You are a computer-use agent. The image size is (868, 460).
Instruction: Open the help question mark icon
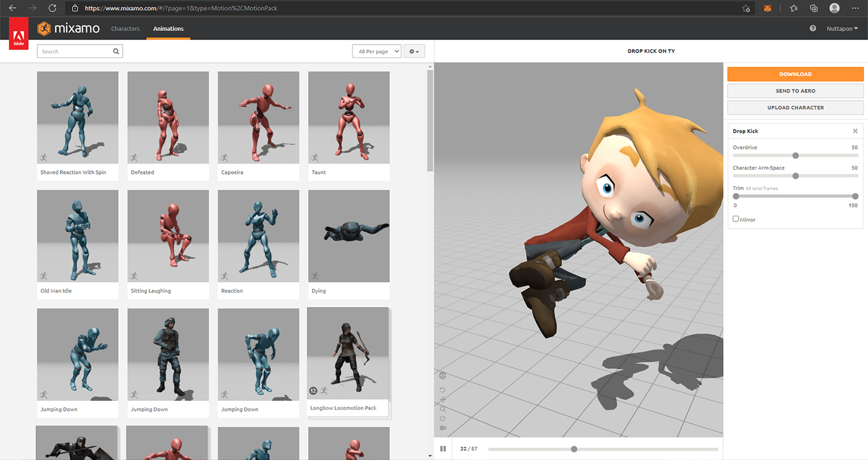click(813, 28)
